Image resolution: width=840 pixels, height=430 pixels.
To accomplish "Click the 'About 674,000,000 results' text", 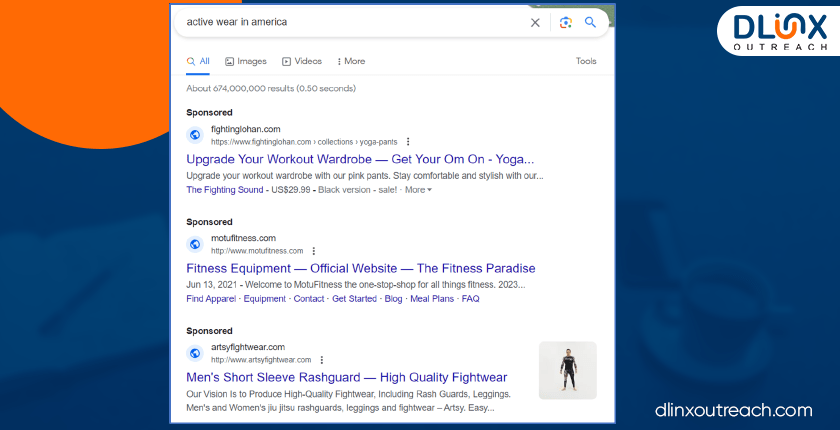I will pos(271,88).
